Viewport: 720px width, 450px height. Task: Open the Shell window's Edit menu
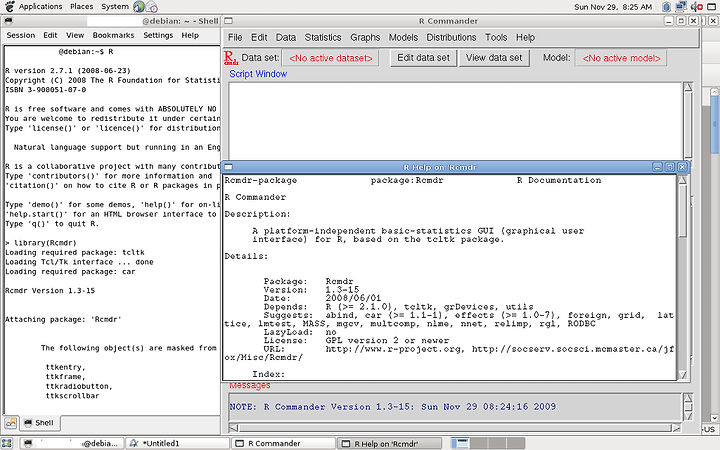coord(50,35)
